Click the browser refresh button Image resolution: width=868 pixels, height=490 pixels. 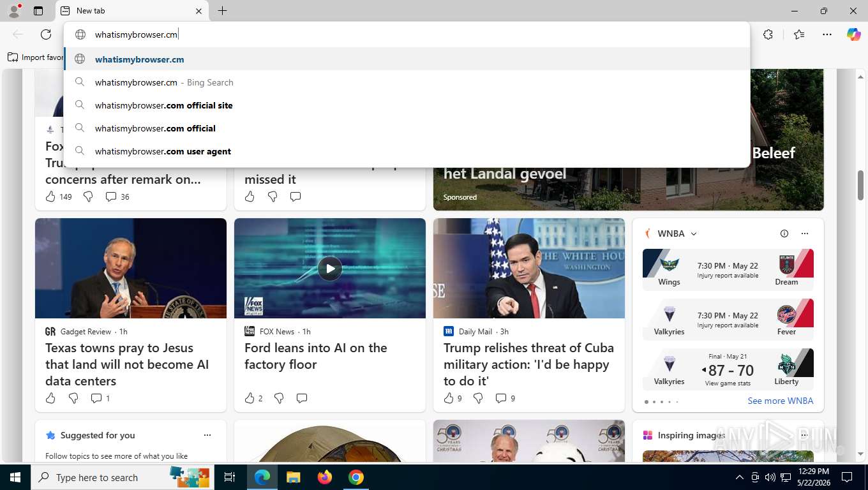[46, 34]
